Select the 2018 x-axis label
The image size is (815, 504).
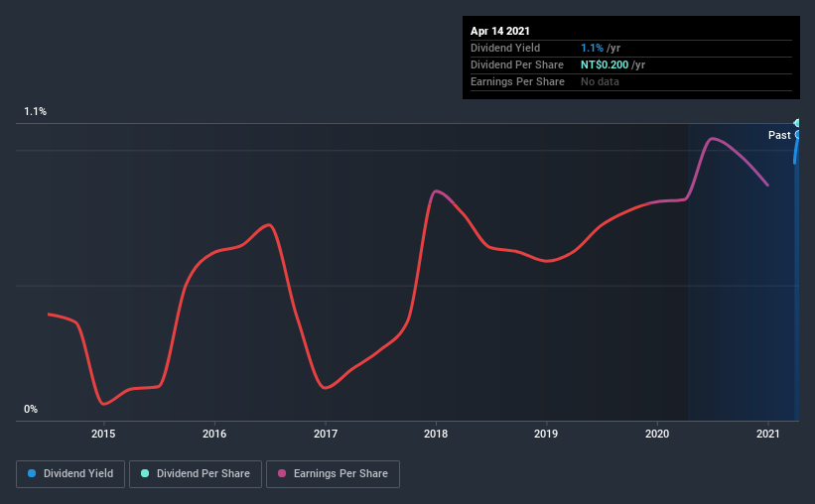(436, 434)
